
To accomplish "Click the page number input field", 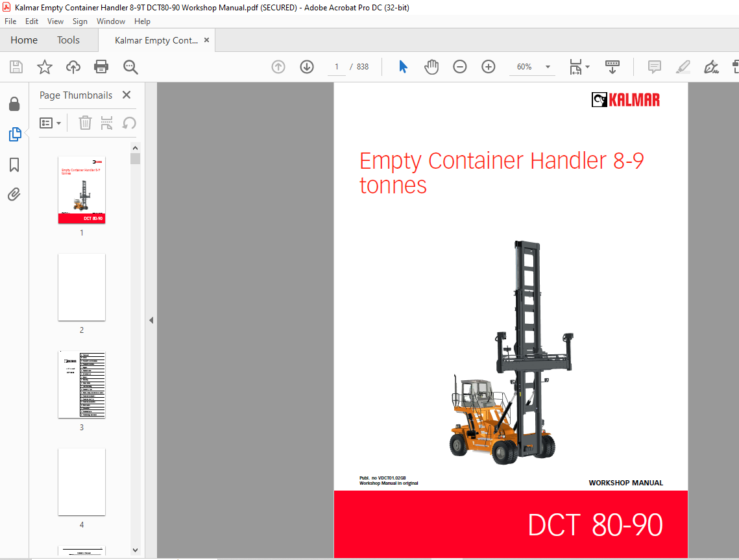I will [x=337, y=67].
